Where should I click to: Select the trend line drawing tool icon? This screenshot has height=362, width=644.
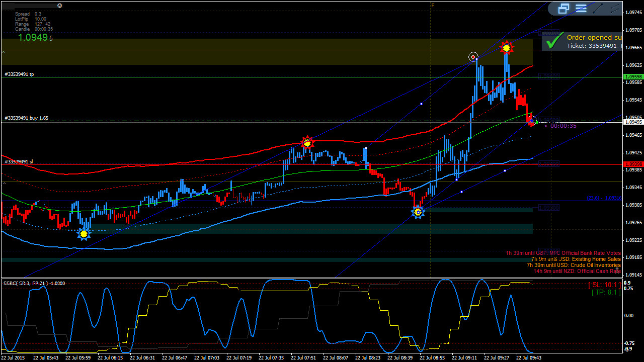coord(597,8)
